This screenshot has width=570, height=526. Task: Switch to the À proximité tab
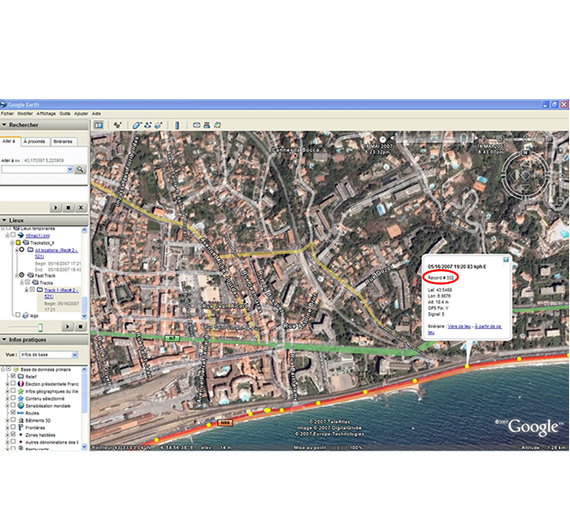pyautogui.click(x=35, y=141)
